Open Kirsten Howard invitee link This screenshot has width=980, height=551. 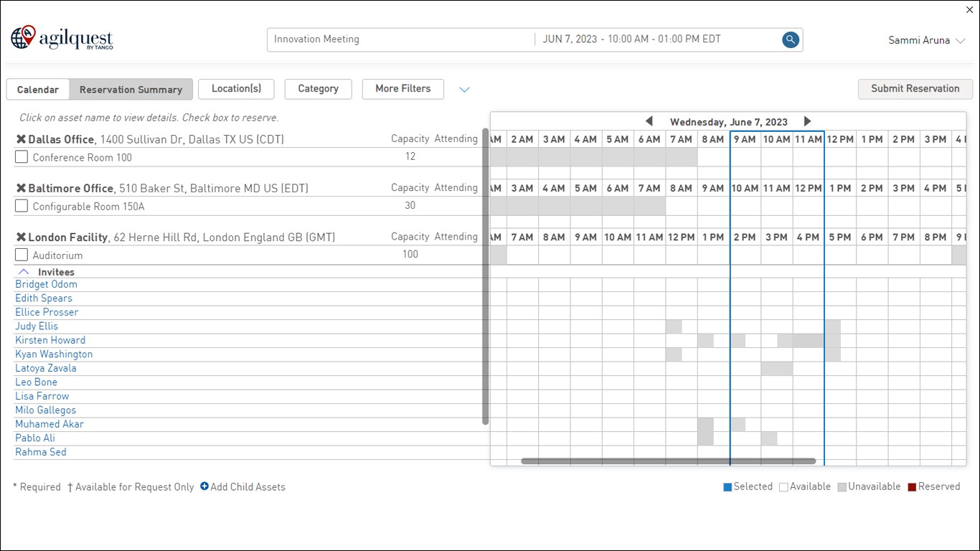[50, 340]
